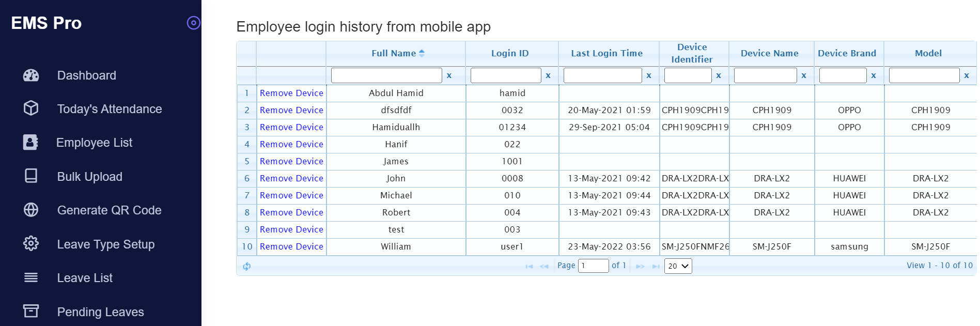Remove device for James
This screenshot has height=326, width=980.
click(291, 161)
